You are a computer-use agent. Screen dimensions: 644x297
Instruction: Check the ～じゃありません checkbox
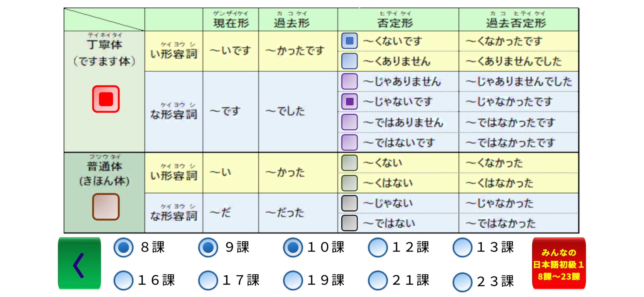tap(349, 81)
